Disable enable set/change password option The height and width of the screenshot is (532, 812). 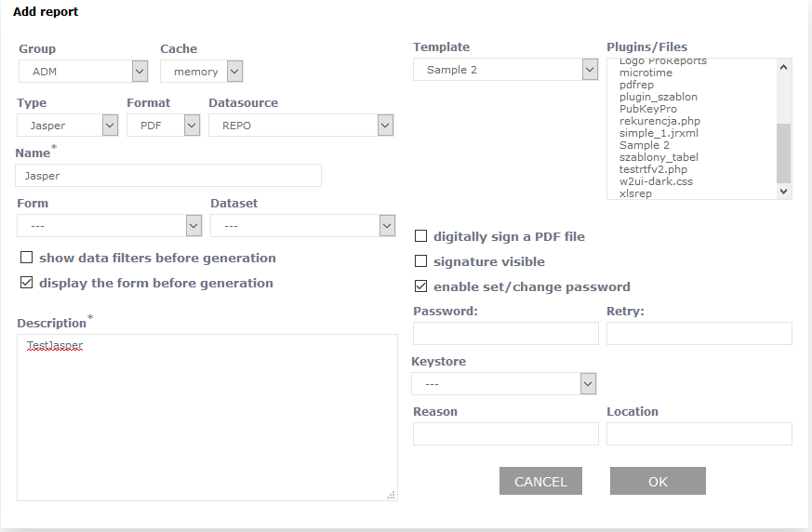tap(421, 286)
